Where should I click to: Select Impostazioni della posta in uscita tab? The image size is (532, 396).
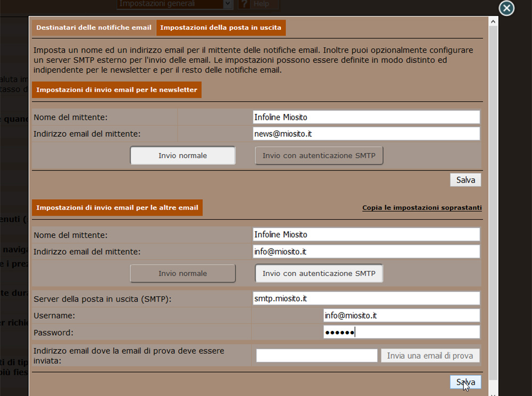coord(221,28)
